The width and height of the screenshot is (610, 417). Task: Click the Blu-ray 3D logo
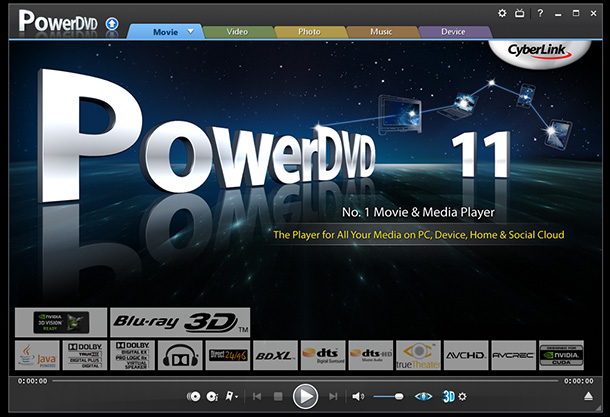coord(180,322)
